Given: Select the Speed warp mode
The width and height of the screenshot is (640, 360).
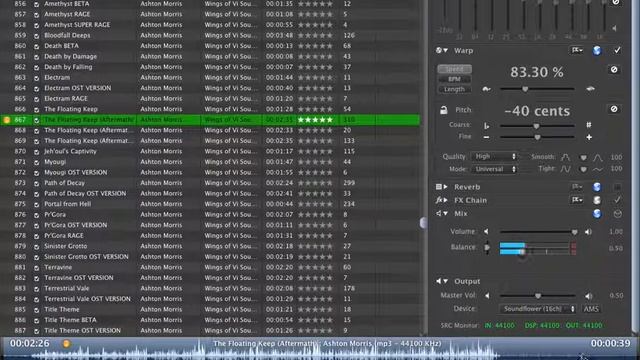Looking at the screenshot, I should (454, 69).
